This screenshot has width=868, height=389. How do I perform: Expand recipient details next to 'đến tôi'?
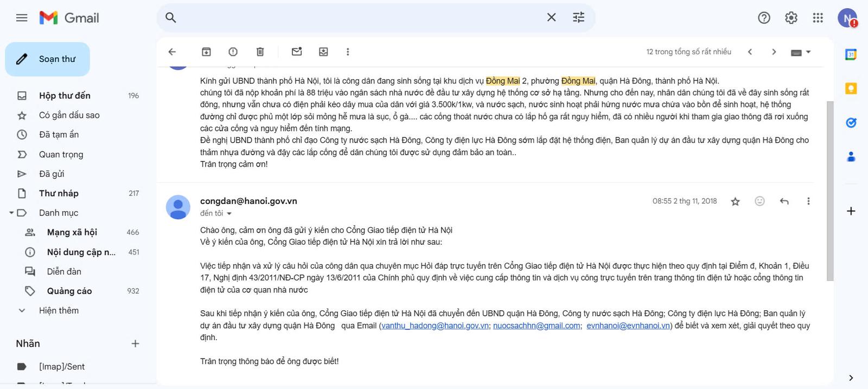[x=229, y=214]
